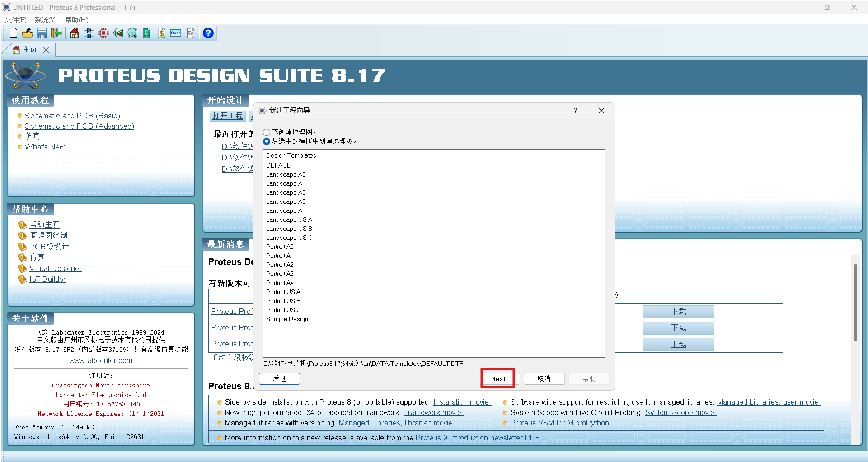
Task: Click the 后退 back button
Action: (x=279, y=379)
